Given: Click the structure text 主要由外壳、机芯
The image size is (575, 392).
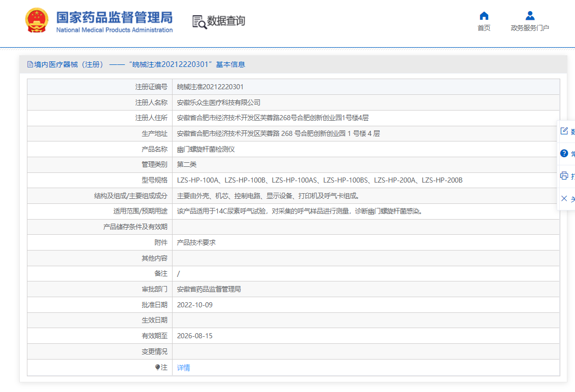Looking at the screenshot, I should [268, 196].
